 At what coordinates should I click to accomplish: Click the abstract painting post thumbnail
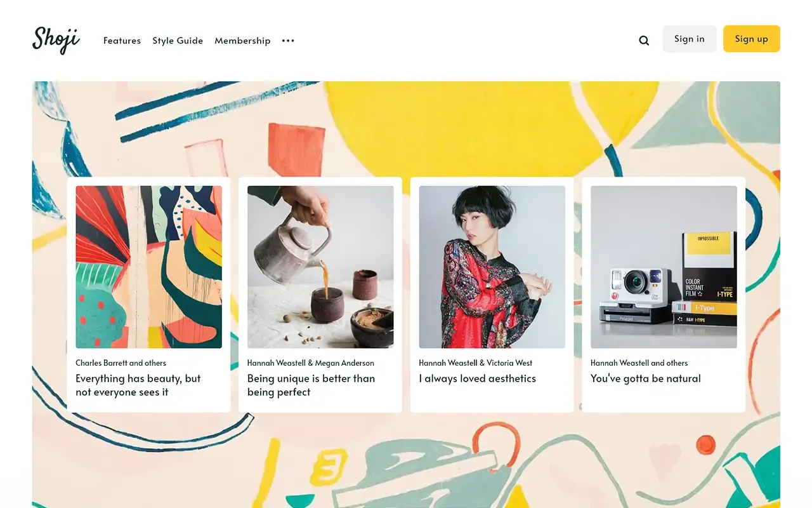coord(148,266)
